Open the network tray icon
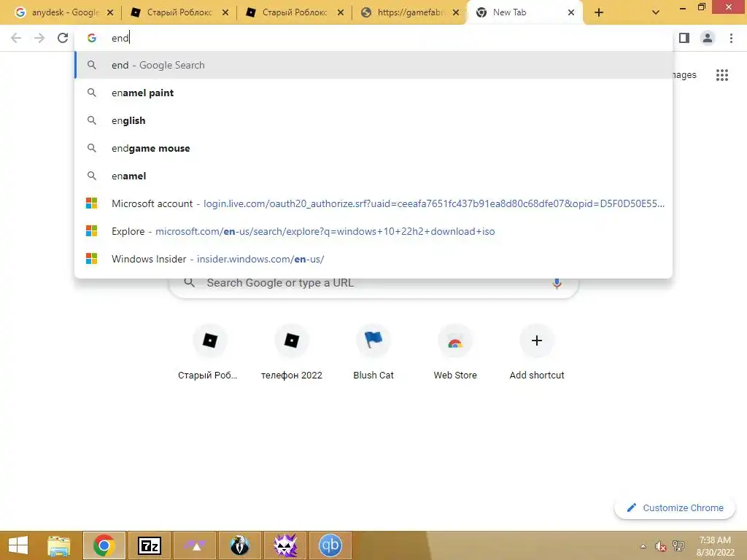Screen dimensions: 747x560 678,546
